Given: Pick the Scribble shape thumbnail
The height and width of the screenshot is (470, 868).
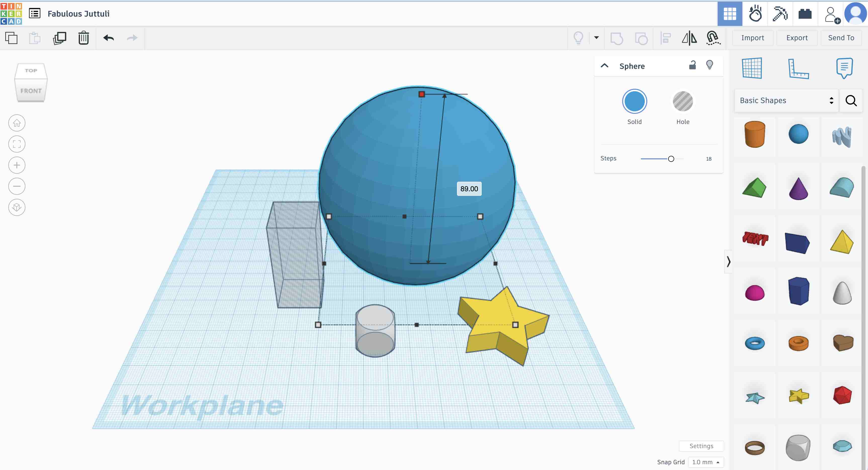Looking at the screenshot, I should 842,136.
